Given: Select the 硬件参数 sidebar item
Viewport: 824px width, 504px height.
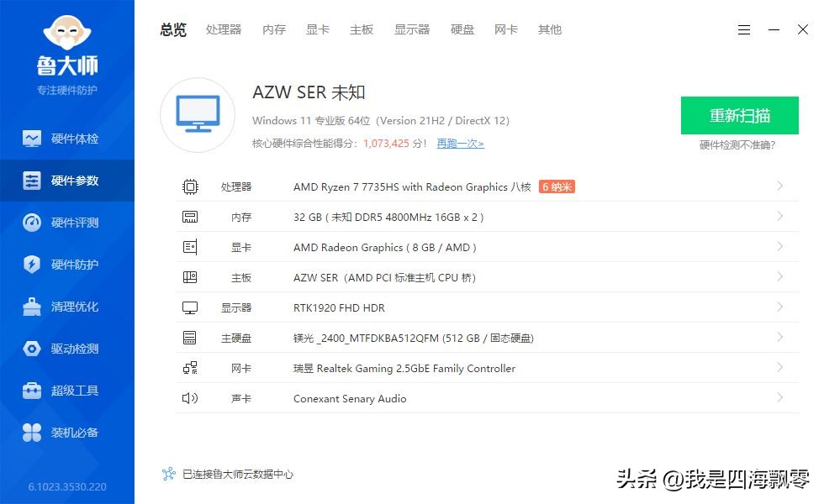Looking at the screenshot, I should 67,180.
